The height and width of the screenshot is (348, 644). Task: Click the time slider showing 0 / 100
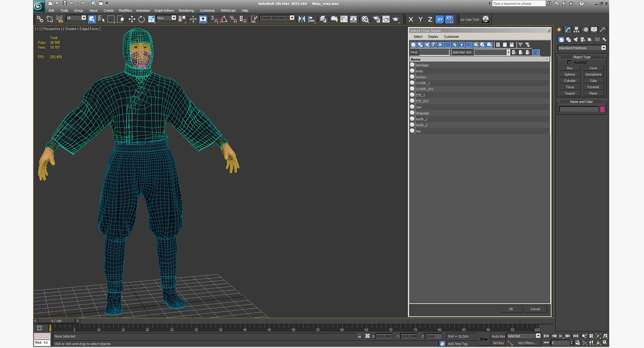click(x=57, y=321)
